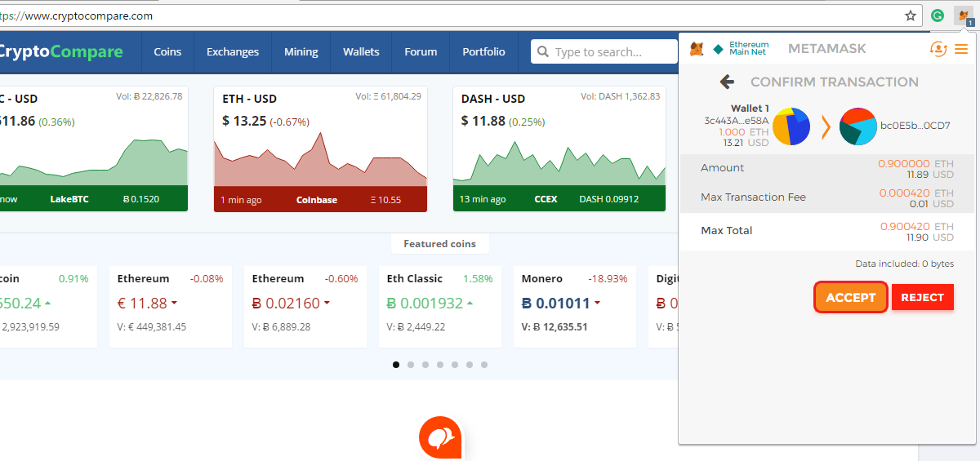Click the ETH price $ 13.25
Screen dimensions: 980x461
(x=244, y=121)
